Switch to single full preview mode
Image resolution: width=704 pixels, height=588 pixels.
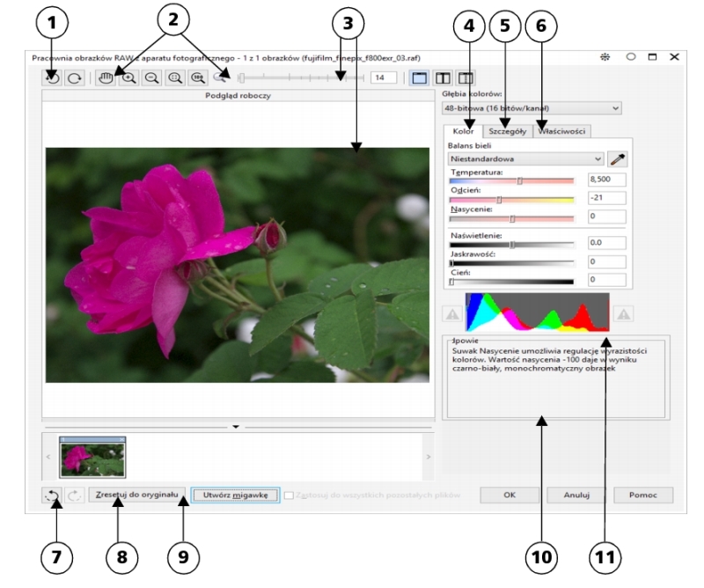tap(420, 78)
